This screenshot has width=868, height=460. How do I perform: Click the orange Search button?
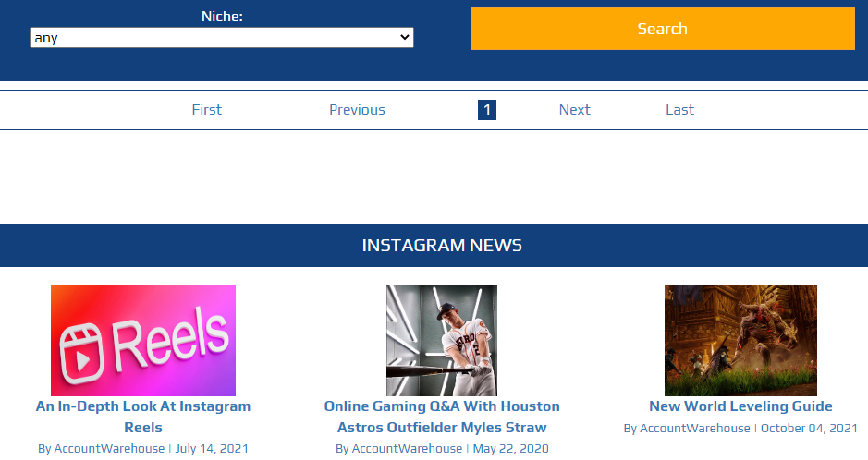pos(663,29)
